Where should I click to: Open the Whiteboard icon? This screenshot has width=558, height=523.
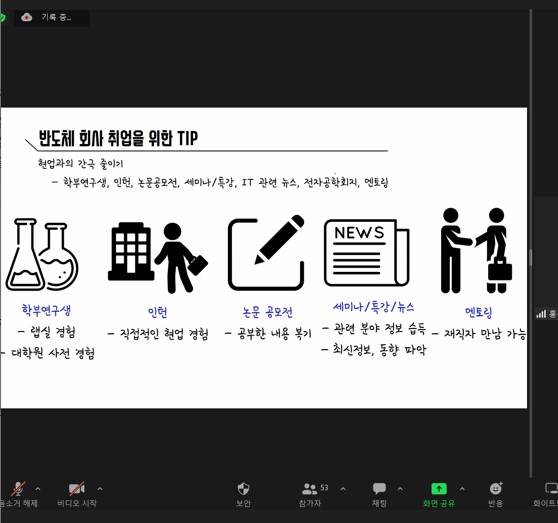coord(551,488)
